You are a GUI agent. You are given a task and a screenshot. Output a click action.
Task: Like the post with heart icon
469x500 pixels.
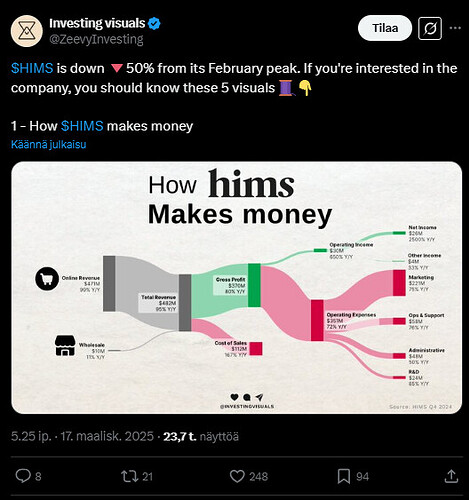coord(237,476)
